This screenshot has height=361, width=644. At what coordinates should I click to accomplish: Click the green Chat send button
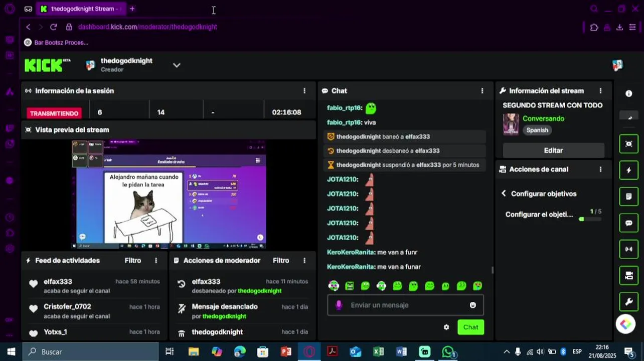click(470, 327)
